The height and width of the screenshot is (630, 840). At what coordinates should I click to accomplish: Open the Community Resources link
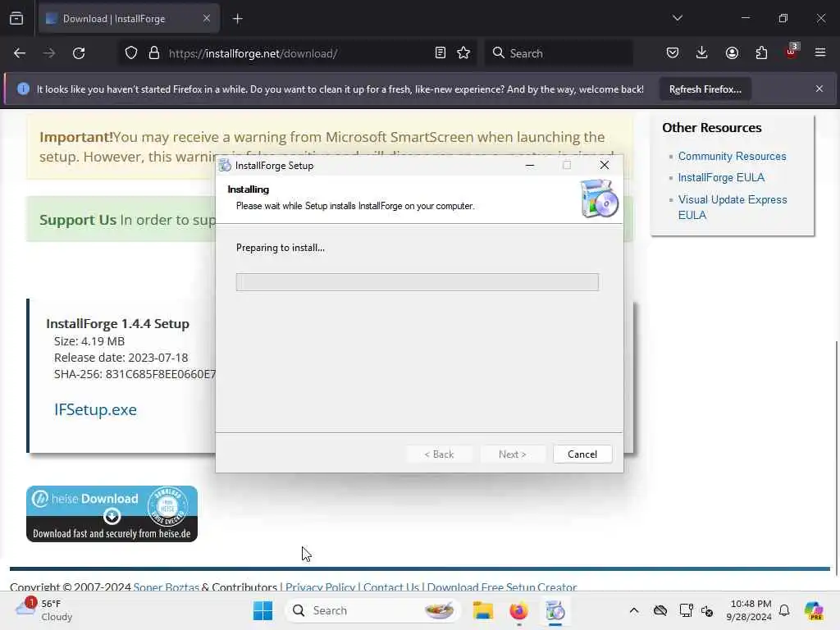tap(733, 157)
